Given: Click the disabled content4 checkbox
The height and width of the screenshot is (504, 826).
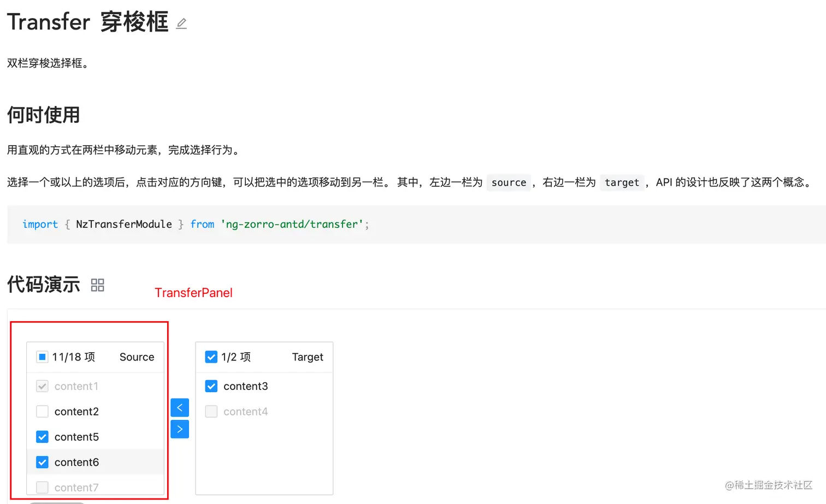Looking at the screenshot, I should coord(211,411).
